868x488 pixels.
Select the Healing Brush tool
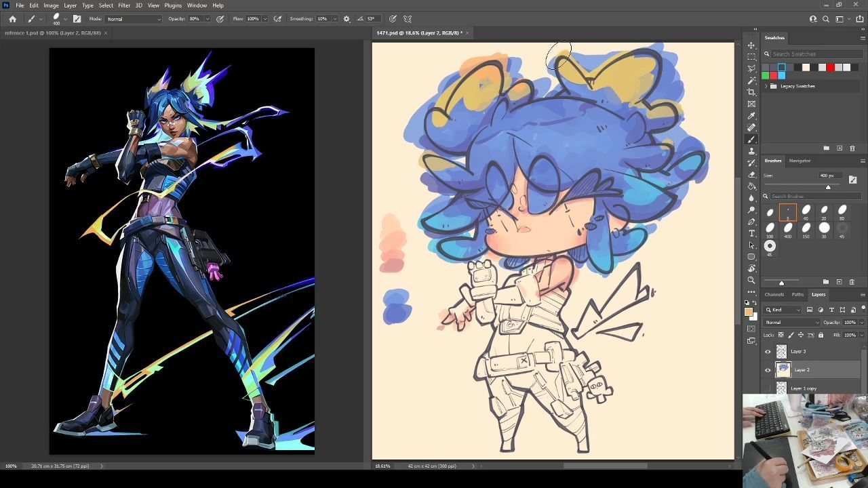pos(751,127)
